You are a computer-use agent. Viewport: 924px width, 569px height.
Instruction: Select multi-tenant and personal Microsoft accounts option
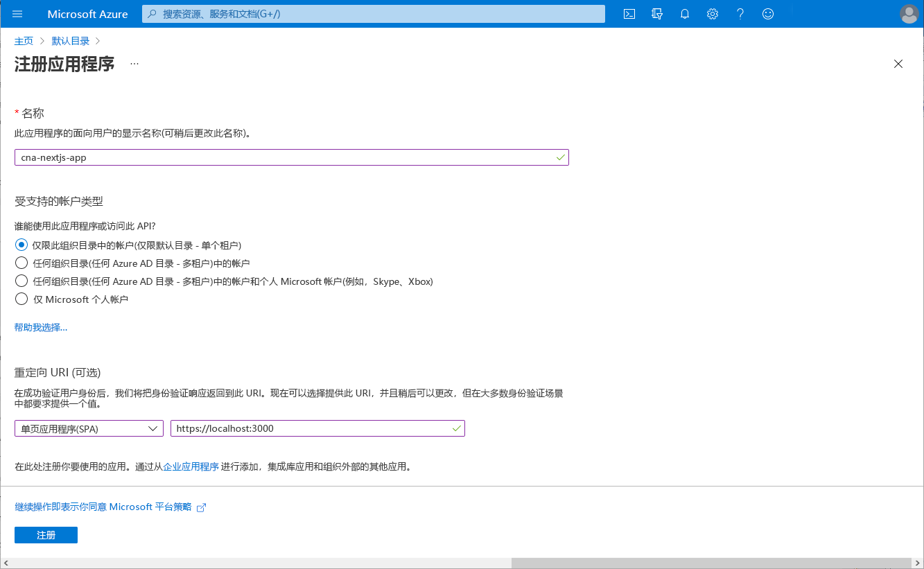coord(21,281)
